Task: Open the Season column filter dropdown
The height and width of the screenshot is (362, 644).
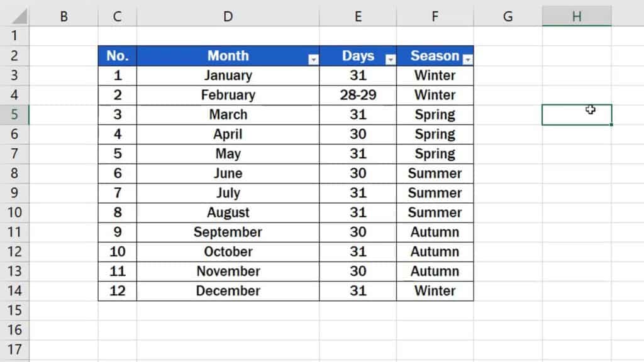Action: tap(468, 58)
